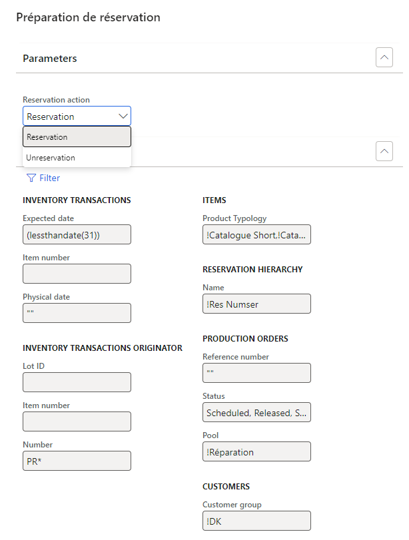Click the Number field containing PR*

click(x=77, y=461)
